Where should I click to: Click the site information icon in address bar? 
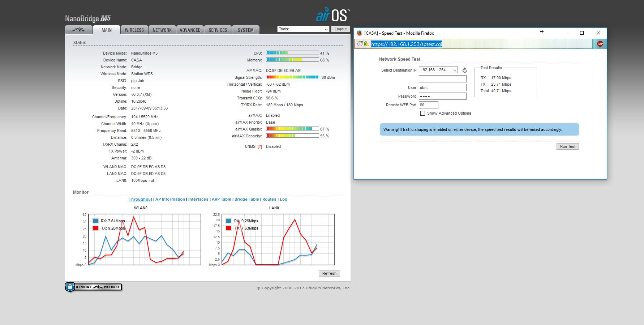coord(360,44)
